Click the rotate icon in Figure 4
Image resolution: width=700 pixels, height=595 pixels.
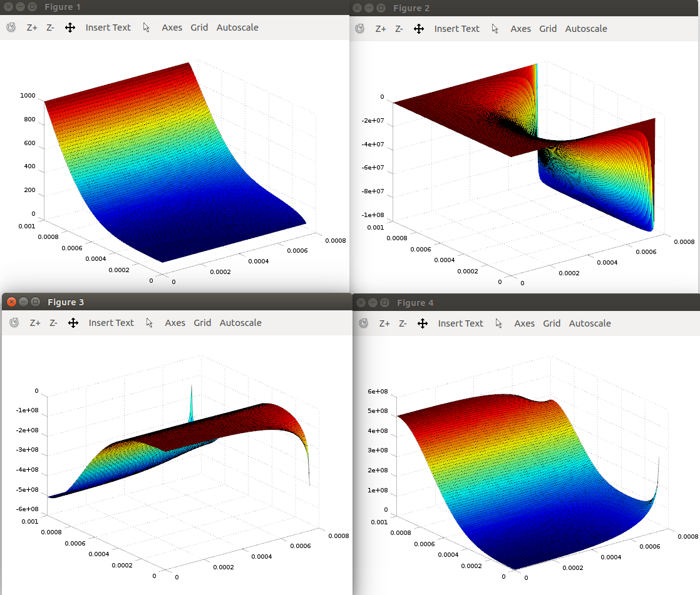363,323
